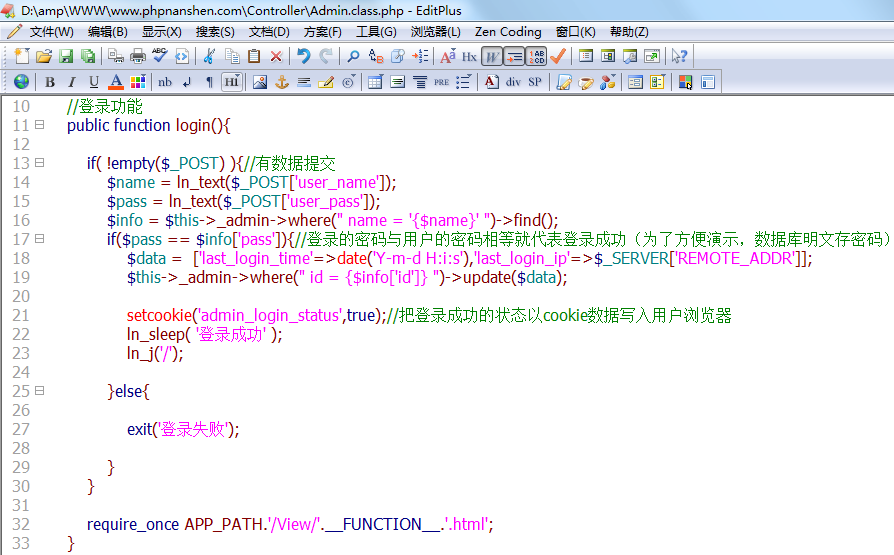
Task: Insert copyright character dropdown icon
Action: click(348, 82)
